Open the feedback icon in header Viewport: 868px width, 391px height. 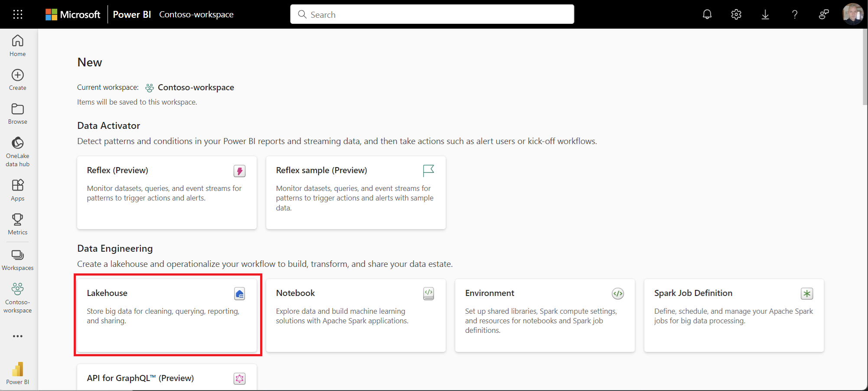[x=824, y=14]
